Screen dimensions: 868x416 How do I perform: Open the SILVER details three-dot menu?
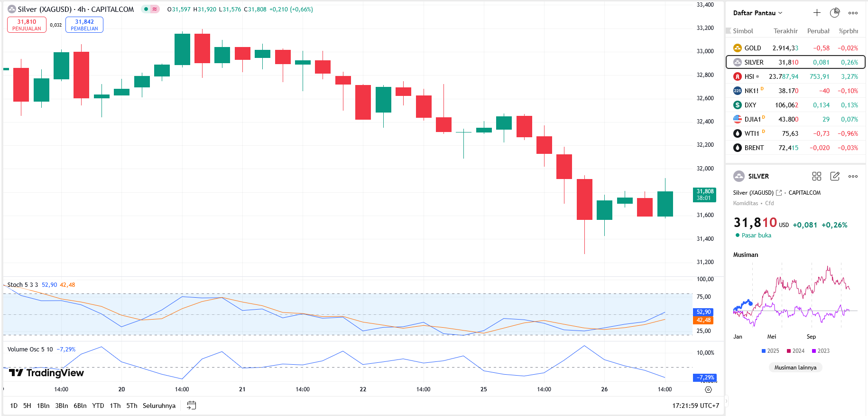pyautogui.click(x=853, y=176)
